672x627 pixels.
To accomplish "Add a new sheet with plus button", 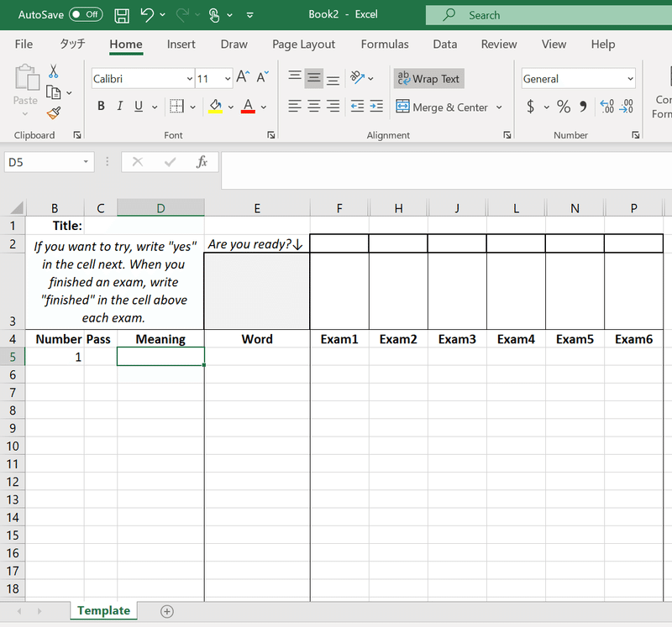I will (x=167, y=612).
